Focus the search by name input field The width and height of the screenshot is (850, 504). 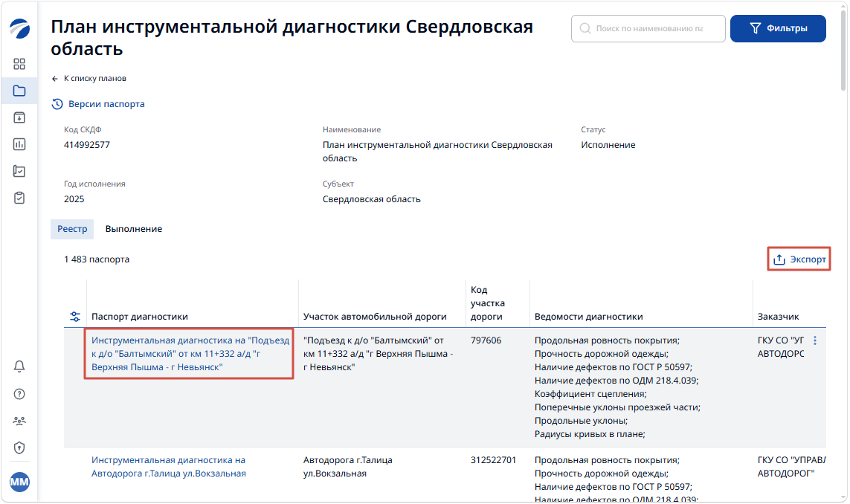point(648,28)
